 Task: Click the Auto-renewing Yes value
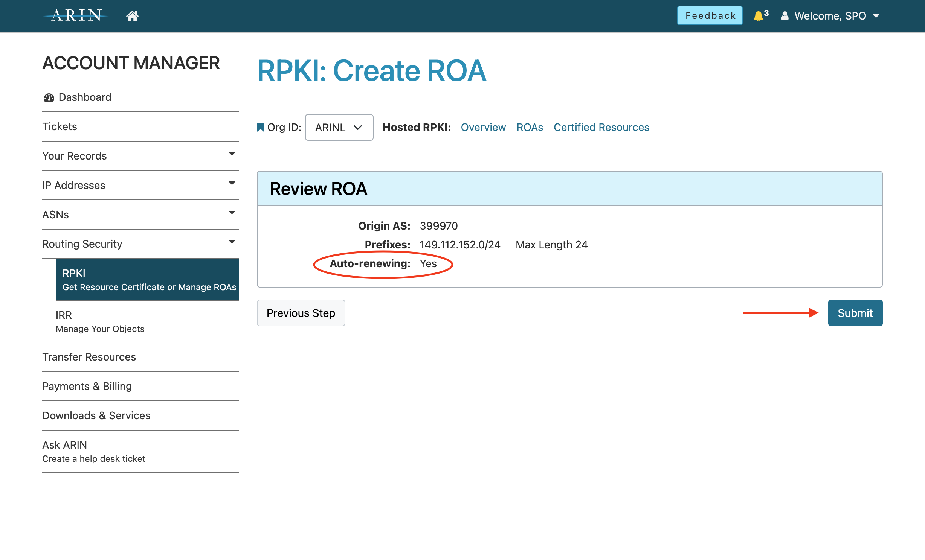pos(428,263)
